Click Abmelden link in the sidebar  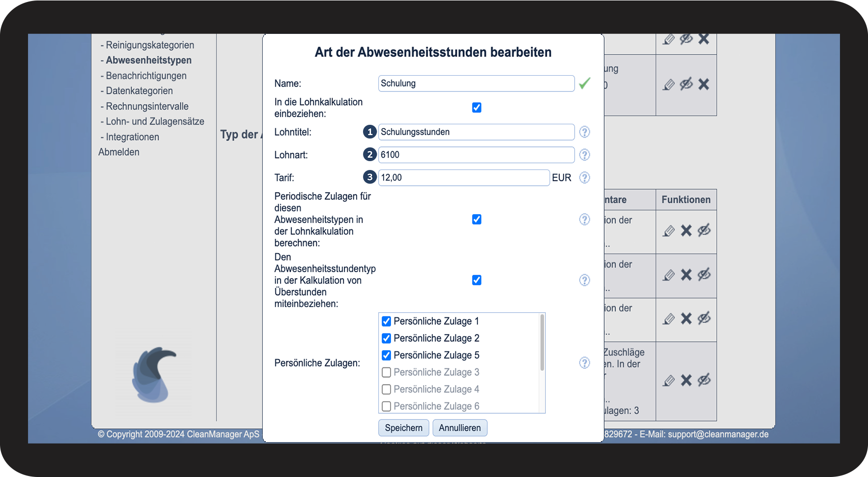tap(119, 152)
